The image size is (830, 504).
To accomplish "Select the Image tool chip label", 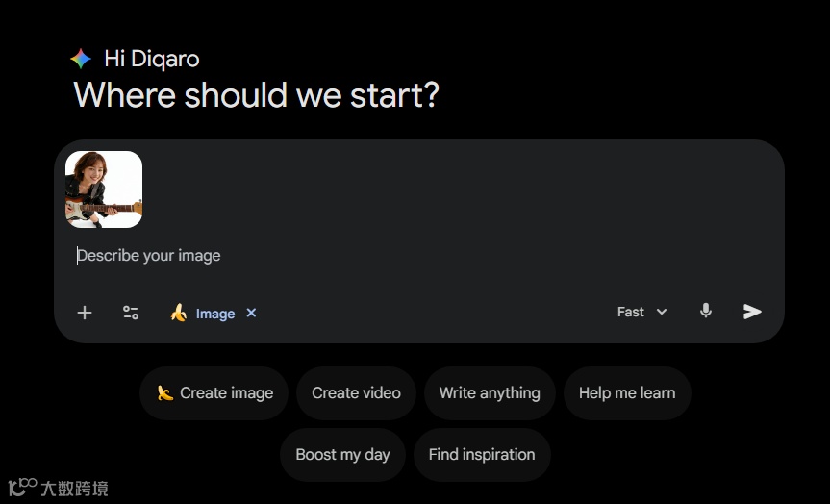I will tap(215, 314).
